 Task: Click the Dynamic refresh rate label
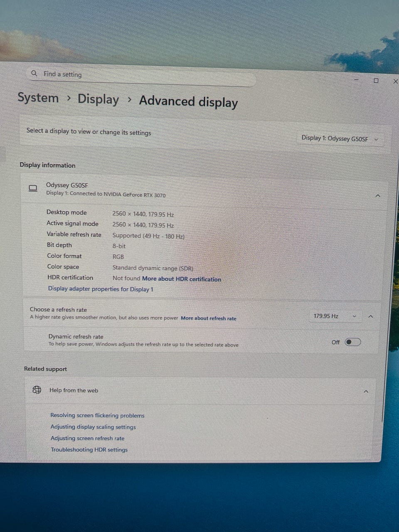click(x=76, y=337)
